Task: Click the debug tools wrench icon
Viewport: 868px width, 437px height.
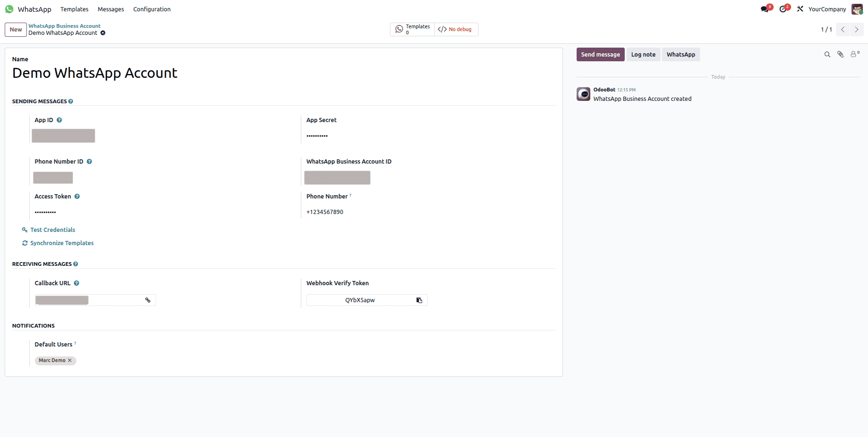Action: (800, 9)
